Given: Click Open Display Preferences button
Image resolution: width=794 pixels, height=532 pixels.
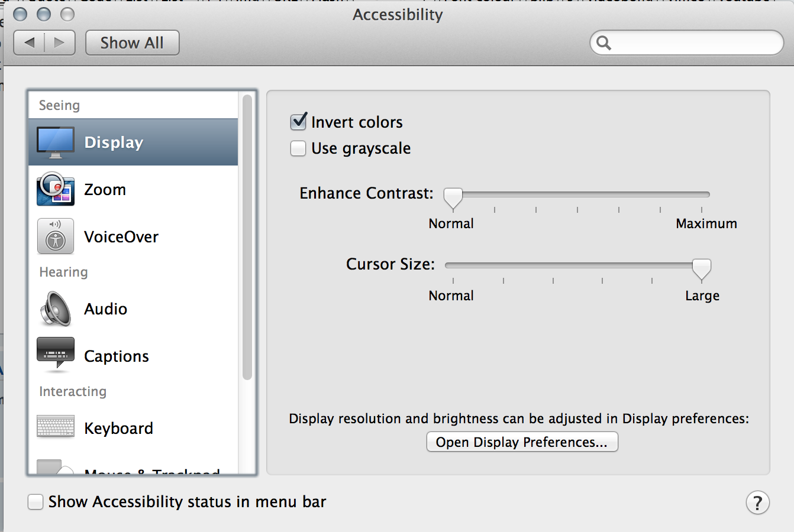Looking at the screenshot, I should [x=522, y=442].
